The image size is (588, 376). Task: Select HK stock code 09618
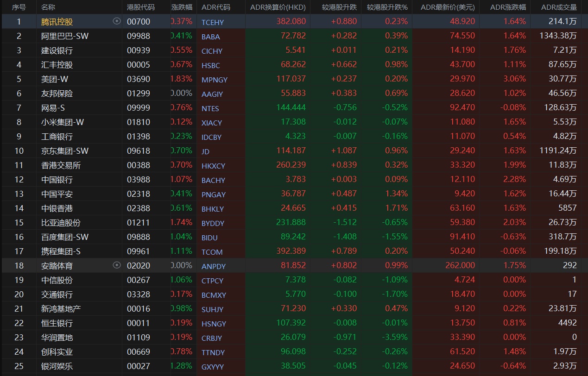click(139, 150)
